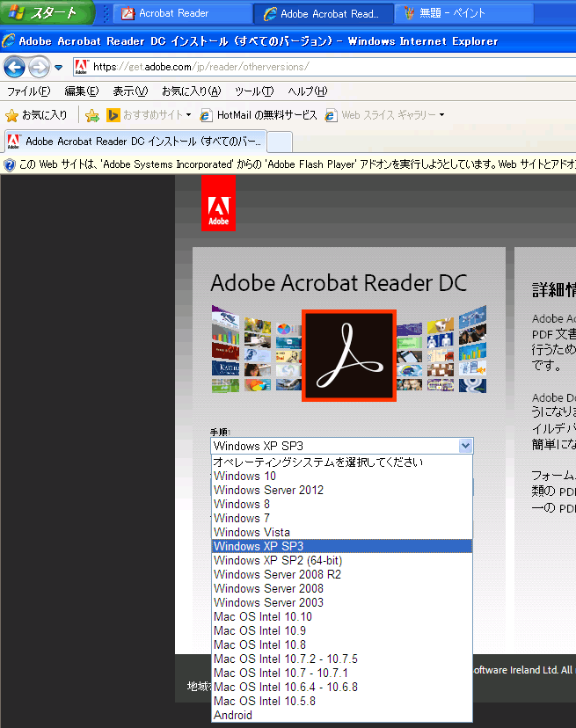Viewport: 576px width, 728px height.
Task: Open the recent pages dropdown arrow
Action: [59, 68]
